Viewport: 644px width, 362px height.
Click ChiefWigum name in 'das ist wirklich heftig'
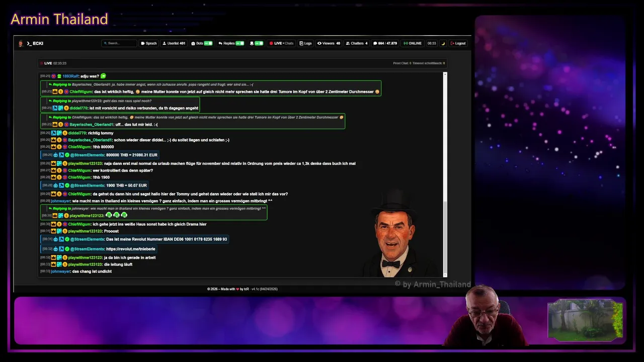(x=81, y=92)
